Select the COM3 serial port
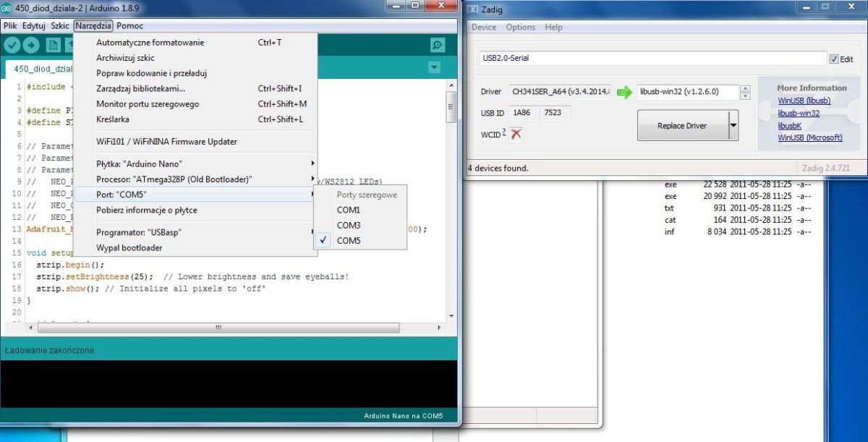This screenshot has width=868, height=442. coord(360,226)
